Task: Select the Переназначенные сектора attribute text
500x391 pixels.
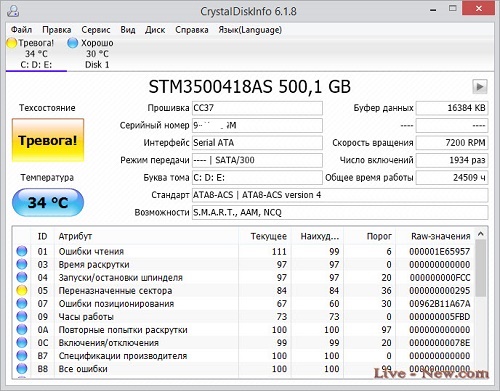Action: [x=115, y=291]
